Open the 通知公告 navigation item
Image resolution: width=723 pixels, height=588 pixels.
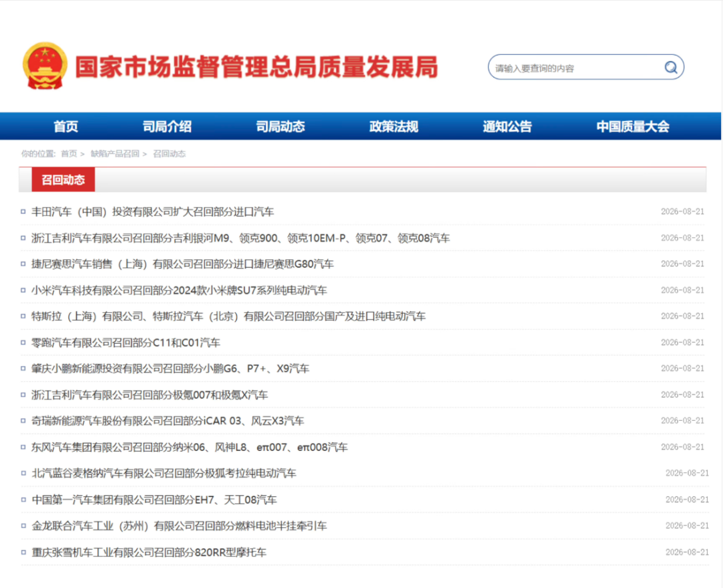(507, 126)
